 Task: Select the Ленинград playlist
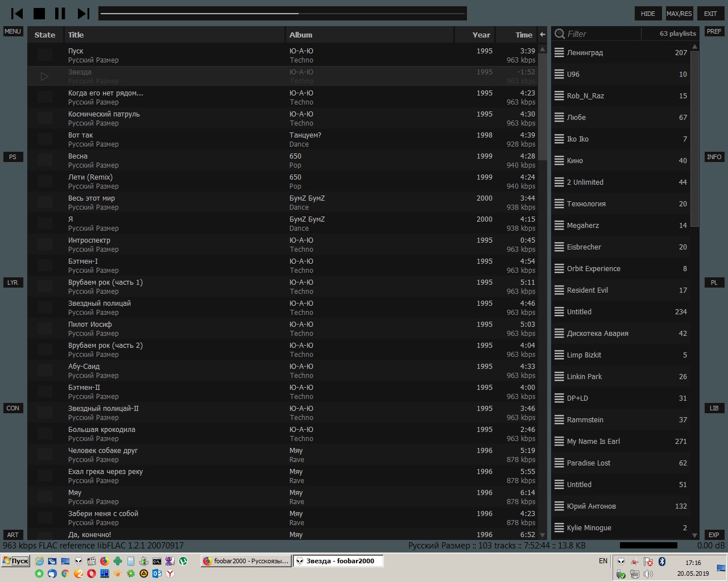click(x=621, y=53)
